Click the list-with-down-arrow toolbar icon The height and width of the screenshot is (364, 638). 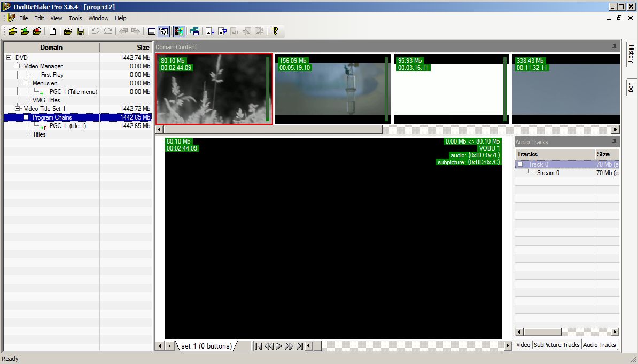pos(210,31)
